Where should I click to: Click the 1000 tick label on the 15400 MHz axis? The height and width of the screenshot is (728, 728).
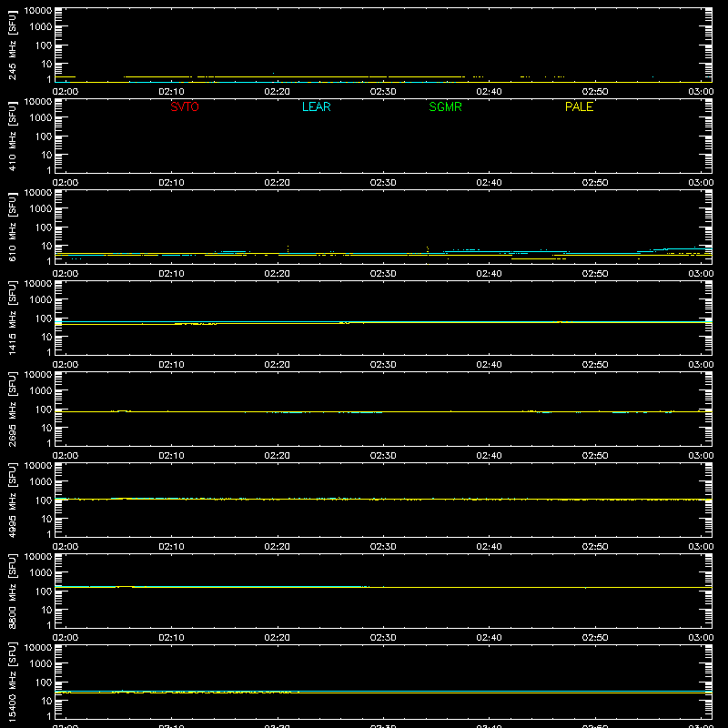(x=41, y=664)
